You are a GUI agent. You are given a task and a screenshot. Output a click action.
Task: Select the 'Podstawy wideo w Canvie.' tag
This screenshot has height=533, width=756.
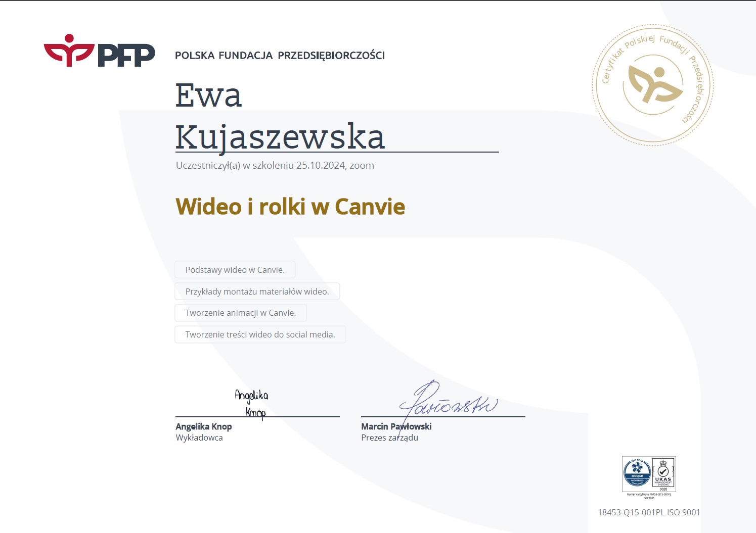[235, 270]
